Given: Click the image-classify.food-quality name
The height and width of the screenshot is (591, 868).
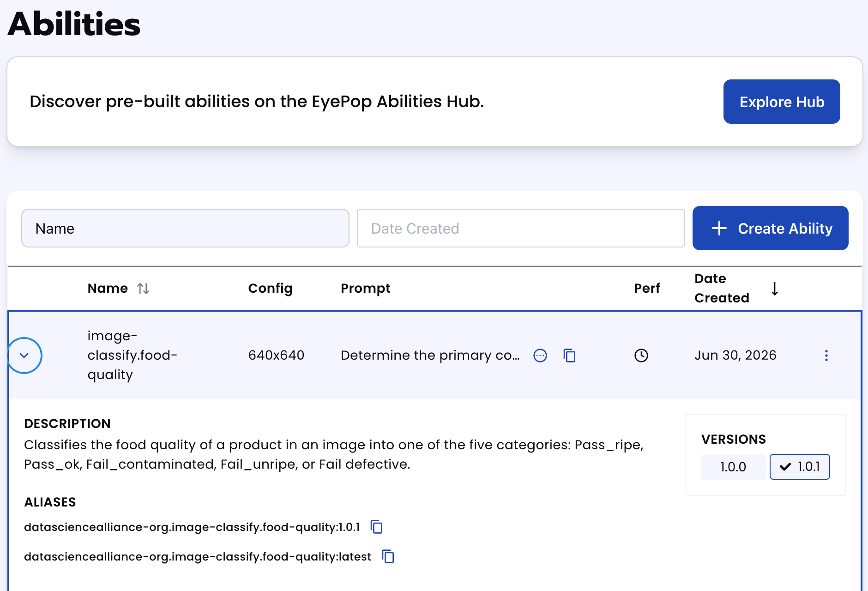Looking at the screenshot, I should click(133, 355).
